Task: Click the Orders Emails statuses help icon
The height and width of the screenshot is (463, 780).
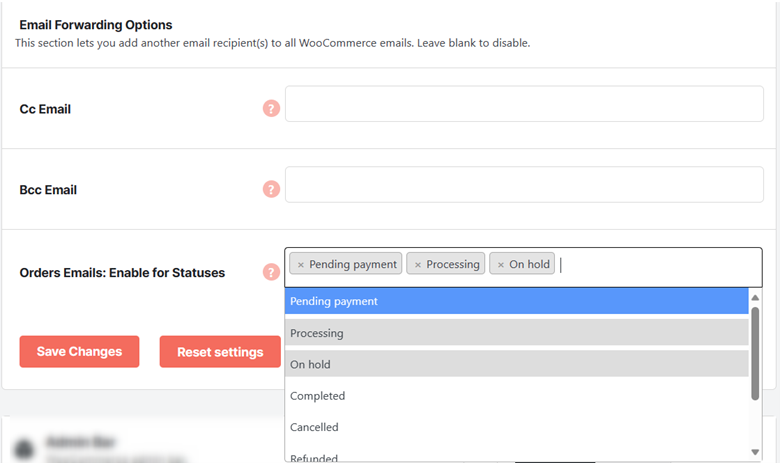Action: [271, 272]
